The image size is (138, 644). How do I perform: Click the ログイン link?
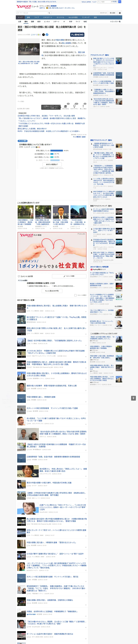pyautogui.click(x=42, y=8)
